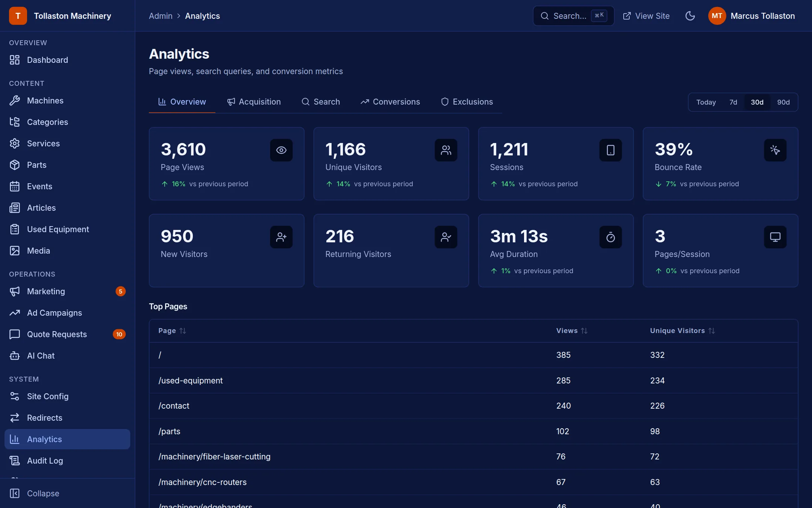Viewport: 812px width, 508px height.
Task: Open the Exclusions tab
Action: [x=467, y=102]
